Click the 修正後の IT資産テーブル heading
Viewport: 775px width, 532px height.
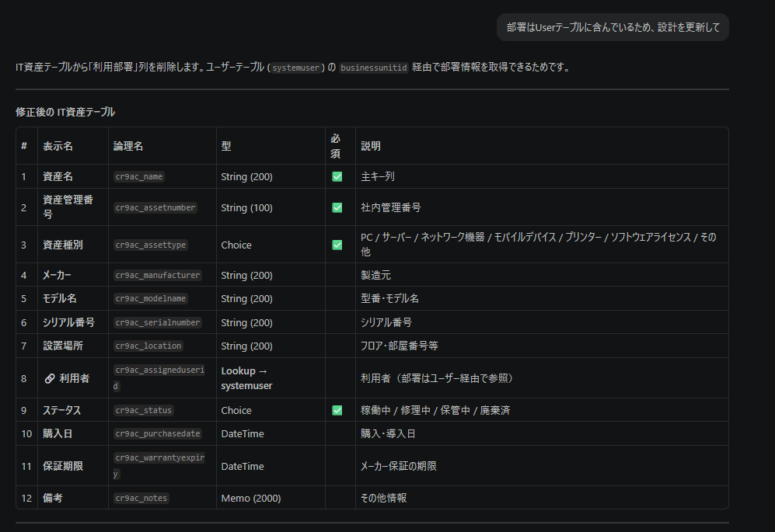65,112
